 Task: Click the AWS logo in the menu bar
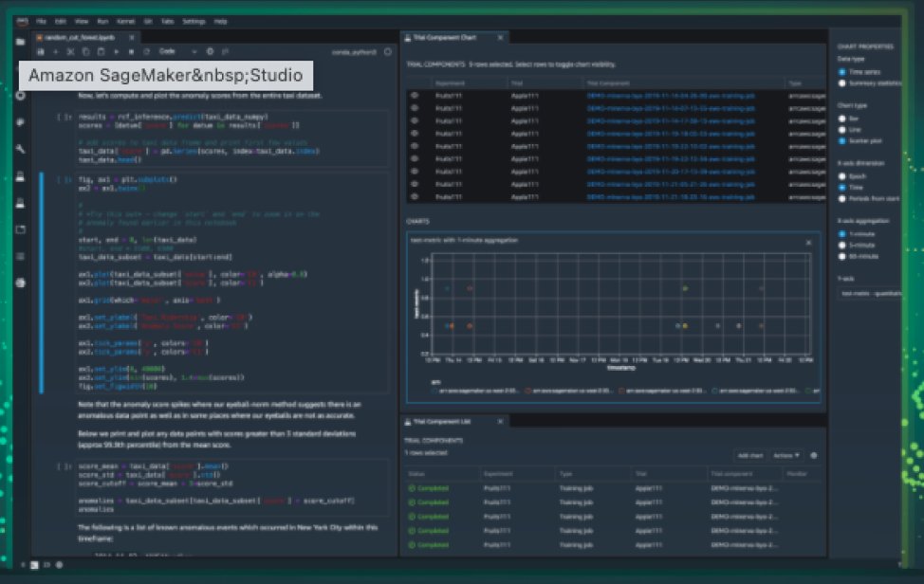coord(23,22)
